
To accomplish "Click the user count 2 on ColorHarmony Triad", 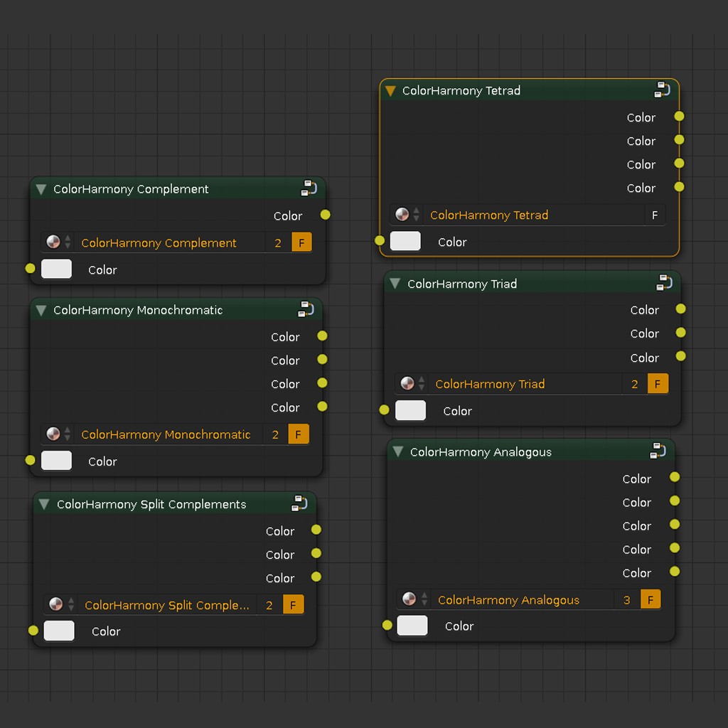I will coord(633,383).
